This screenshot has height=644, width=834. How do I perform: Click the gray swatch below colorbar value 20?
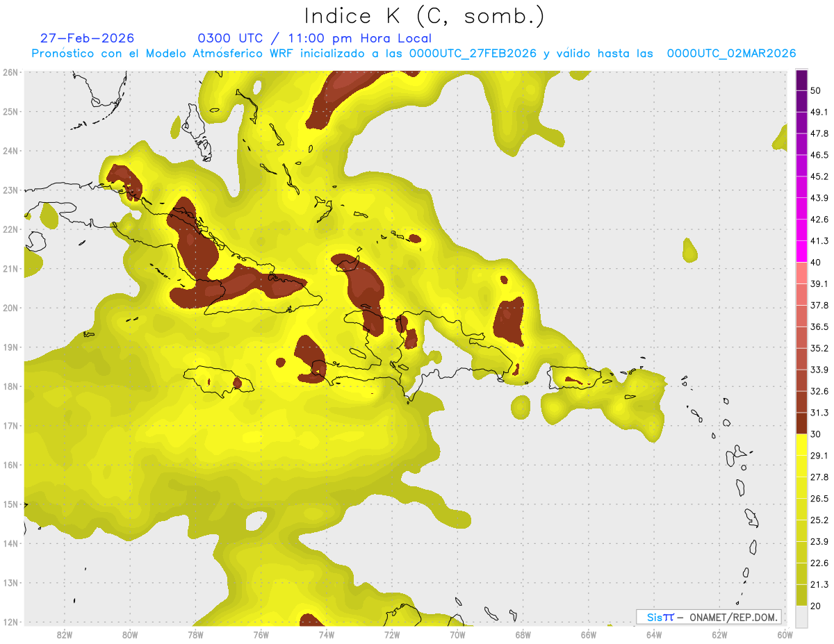[801, 617]
